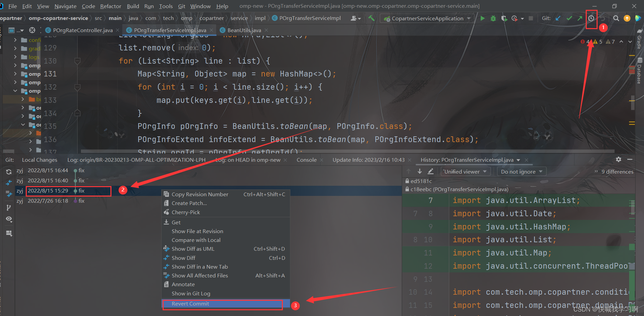644x316 pixels.
Task: Click the select-opened-file crosshair icon in Project panel
Action: 32,30
